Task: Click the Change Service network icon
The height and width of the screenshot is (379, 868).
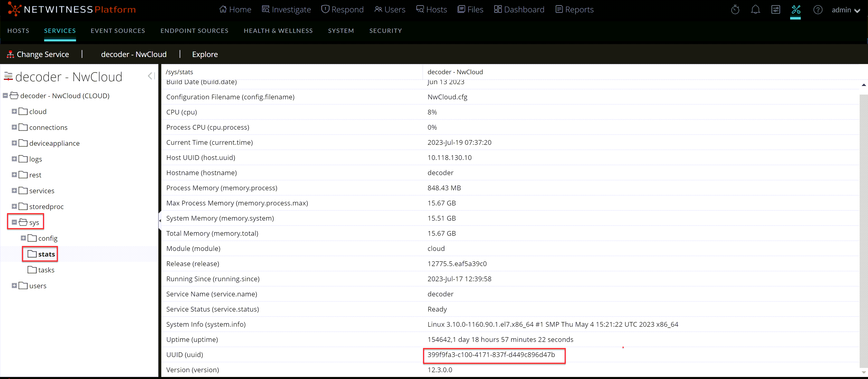Action: [10, 54]
